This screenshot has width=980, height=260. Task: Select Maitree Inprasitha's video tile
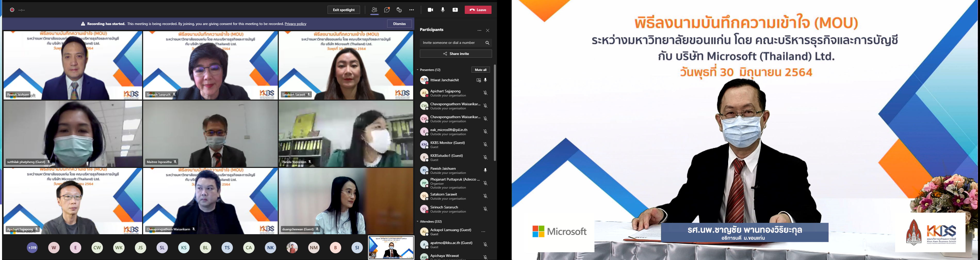coord(210,134)
